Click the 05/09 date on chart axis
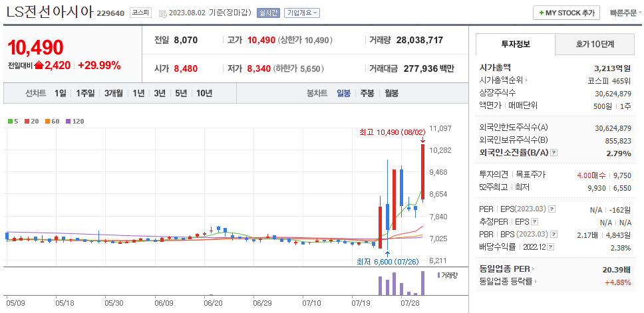644x313 pixels. tap(15, 304)
